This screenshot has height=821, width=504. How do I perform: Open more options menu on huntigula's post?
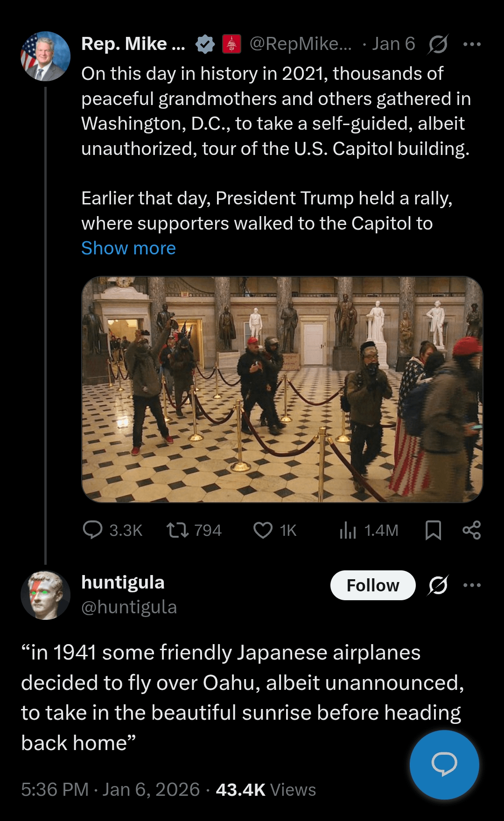[x=472, y=585]
